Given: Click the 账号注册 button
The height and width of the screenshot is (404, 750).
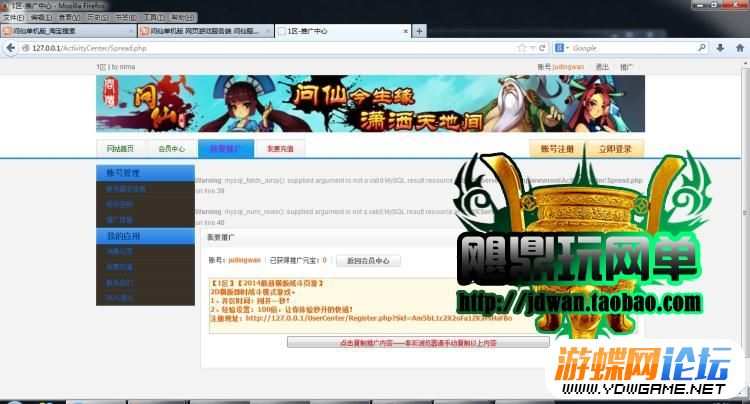Looking at the screenshot, I should [x=557, y=149].
